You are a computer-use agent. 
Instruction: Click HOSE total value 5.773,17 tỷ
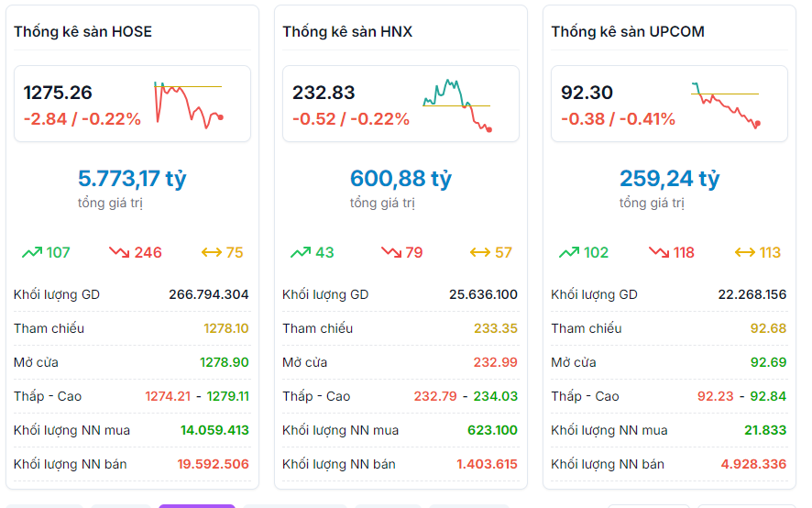(132, 178)
